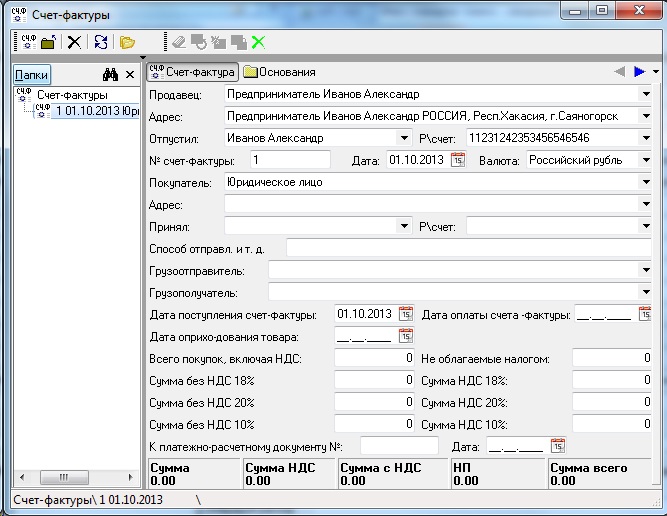The height and width of the screenshot is (516, 667).
Task: Open the seller Р\счет dropdown
Action: point(646,138)
